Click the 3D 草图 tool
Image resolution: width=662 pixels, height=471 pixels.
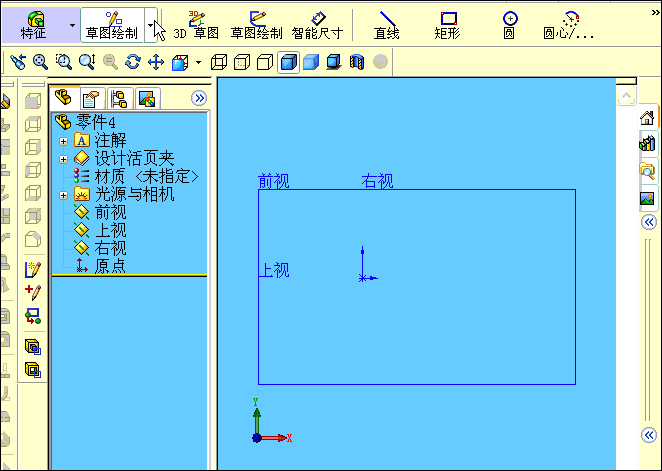click(196, 25)
